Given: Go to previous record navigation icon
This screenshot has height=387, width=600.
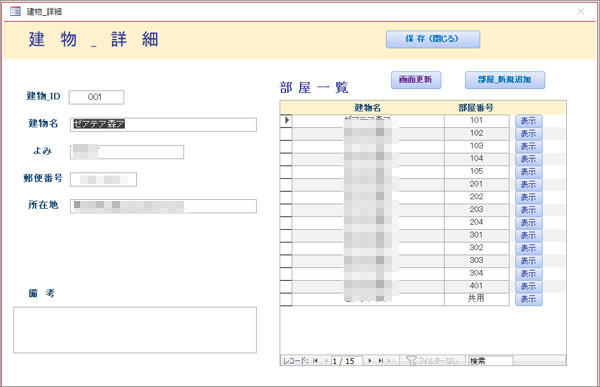Looking at the screenshot, I should click(x=326, y=361).
